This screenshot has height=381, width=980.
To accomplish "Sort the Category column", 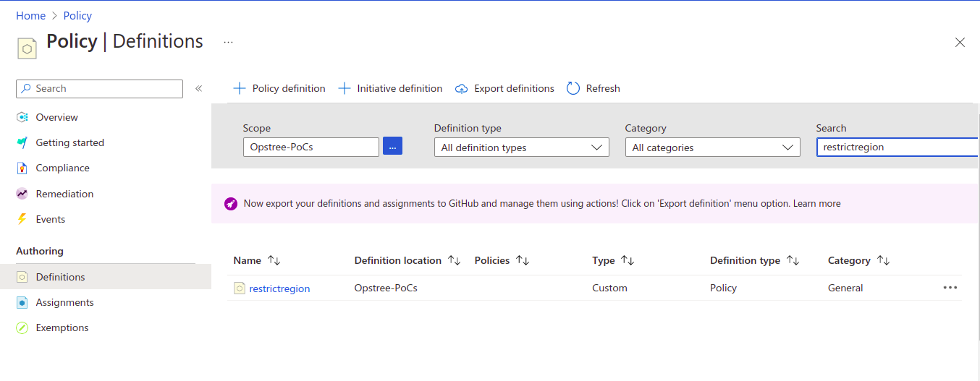I will pyautogui.click(x=883, y=260).
